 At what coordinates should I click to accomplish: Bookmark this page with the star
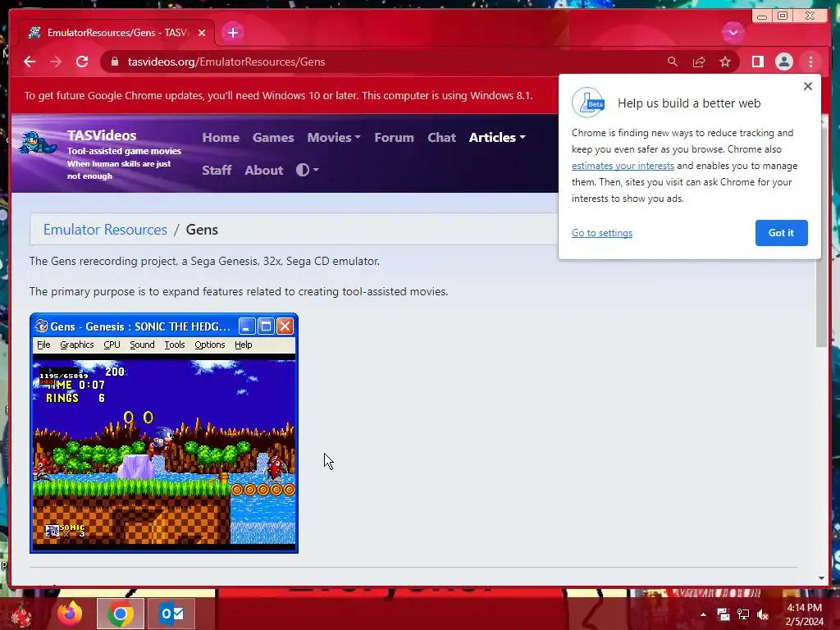725,62
